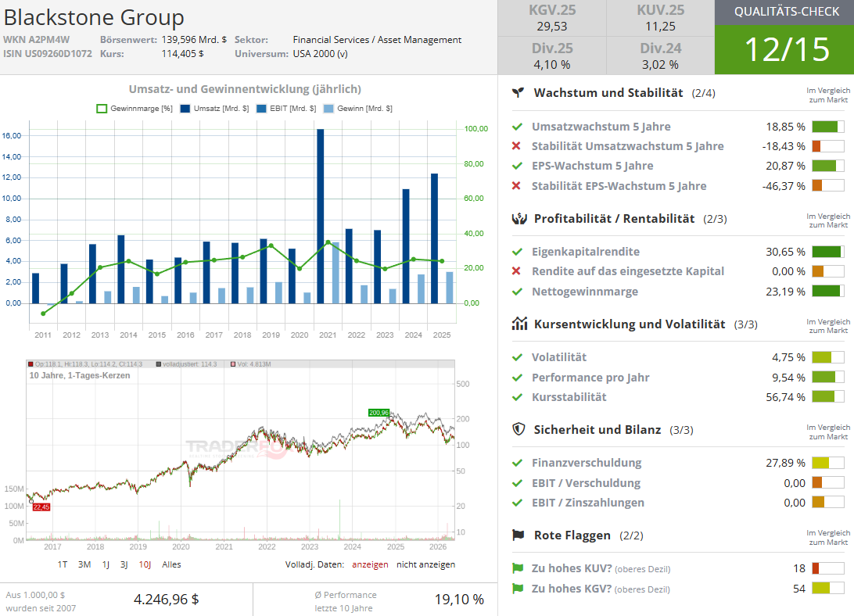Click green checkmark next to Nettogewinnmarge
This screenshot has width=854, height=616.
(517, 292)
